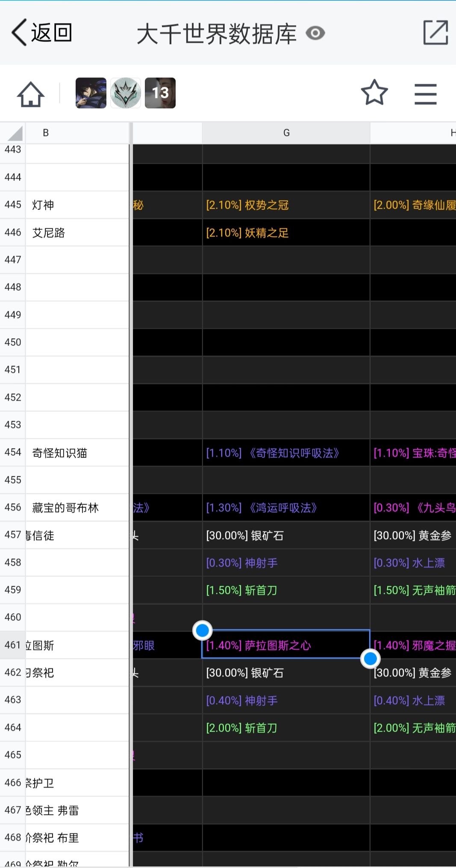Select row 462 [30.00%] 黄金参 cell
This screenshot has width=456, height=868.
tap(413, 673)
